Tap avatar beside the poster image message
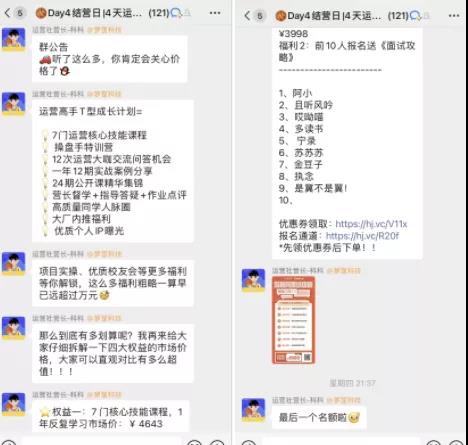The image size is (468, 445). [x=253, y=280]
